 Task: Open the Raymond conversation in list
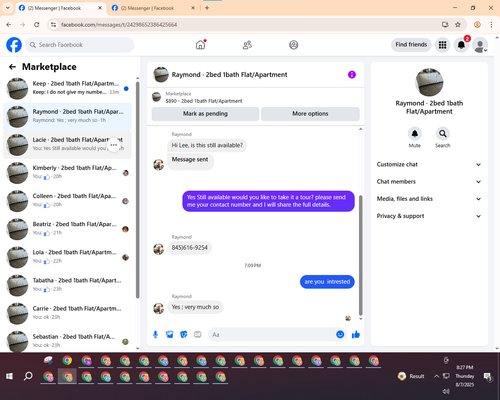point(67,116)
